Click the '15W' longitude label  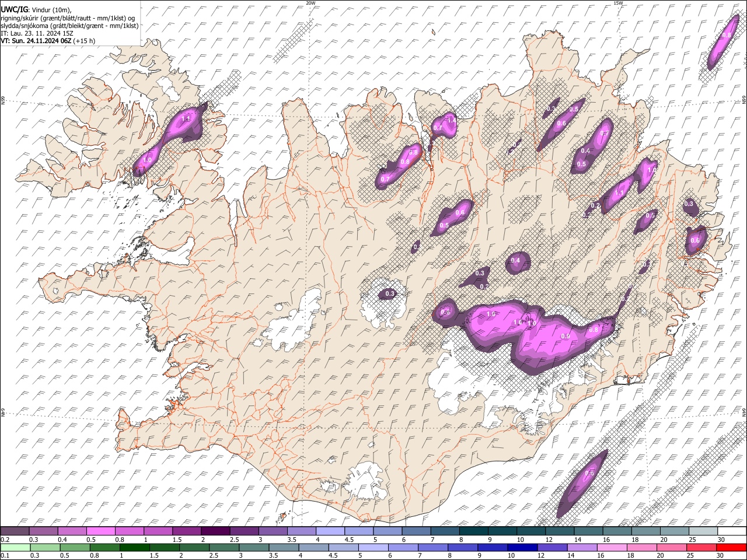click(618, 3)
